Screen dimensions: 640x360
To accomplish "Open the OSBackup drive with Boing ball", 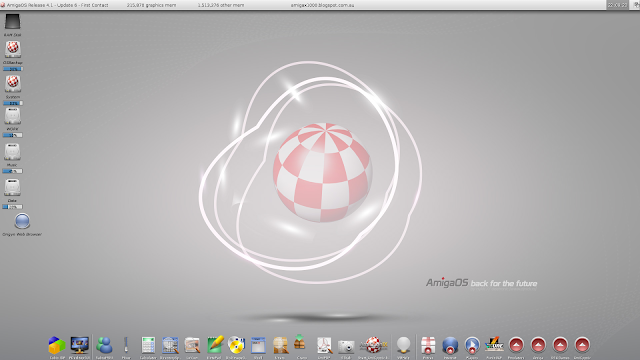I will point(13,49).
